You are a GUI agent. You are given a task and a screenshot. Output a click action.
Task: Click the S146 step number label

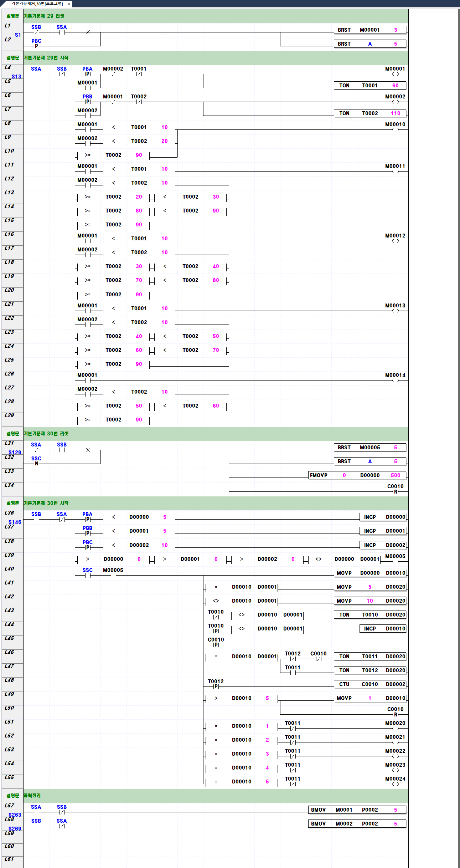pos(15,522)
